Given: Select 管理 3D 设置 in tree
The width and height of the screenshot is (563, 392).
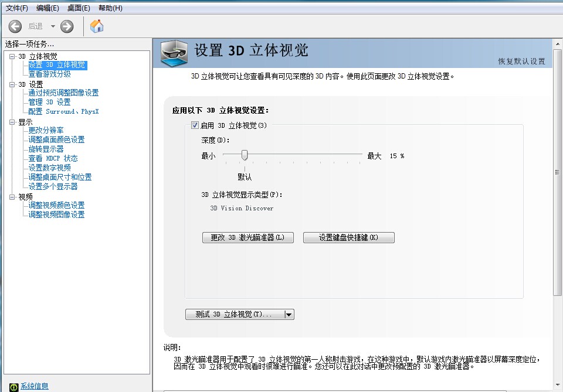Looking at the screenshot, I should (49, 102).
